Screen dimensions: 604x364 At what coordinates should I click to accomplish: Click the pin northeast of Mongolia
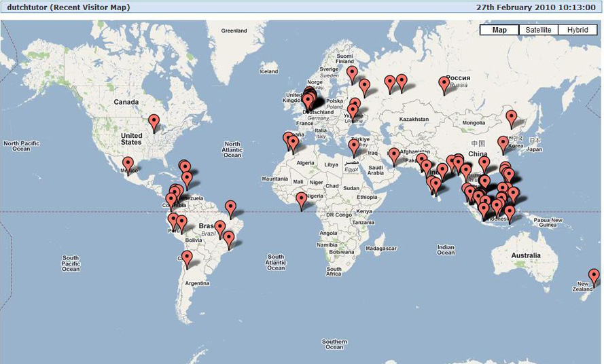pyautogui.click(x=511, y=119)
